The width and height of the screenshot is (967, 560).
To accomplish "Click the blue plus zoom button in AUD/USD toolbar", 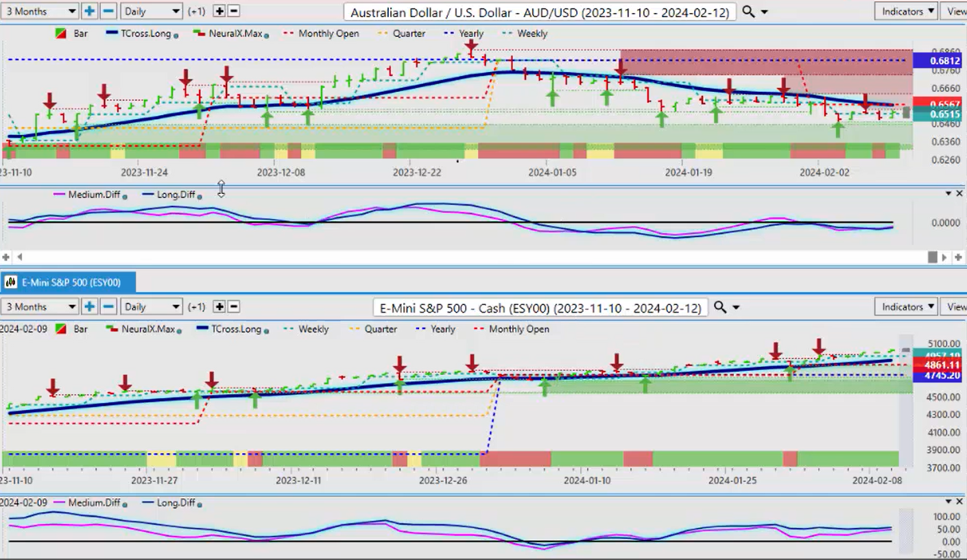I will 89,11.
